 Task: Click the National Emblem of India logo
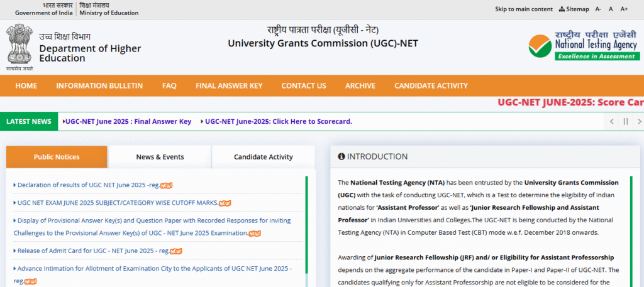19,46
